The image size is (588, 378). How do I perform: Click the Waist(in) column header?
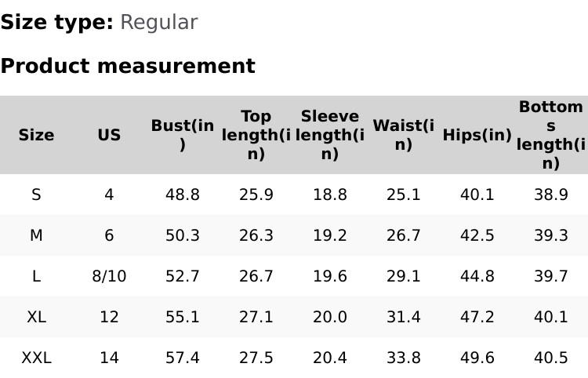tap(404, 135)
